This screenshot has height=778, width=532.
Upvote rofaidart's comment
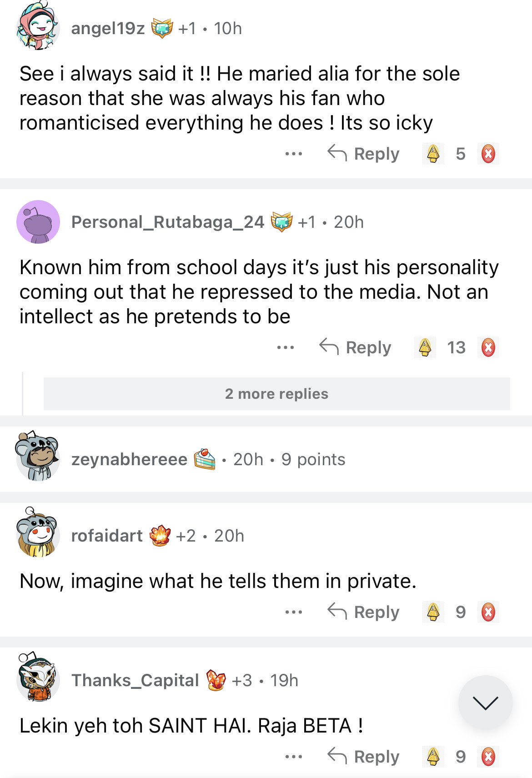pyautogui.click(x=433, y=612)
